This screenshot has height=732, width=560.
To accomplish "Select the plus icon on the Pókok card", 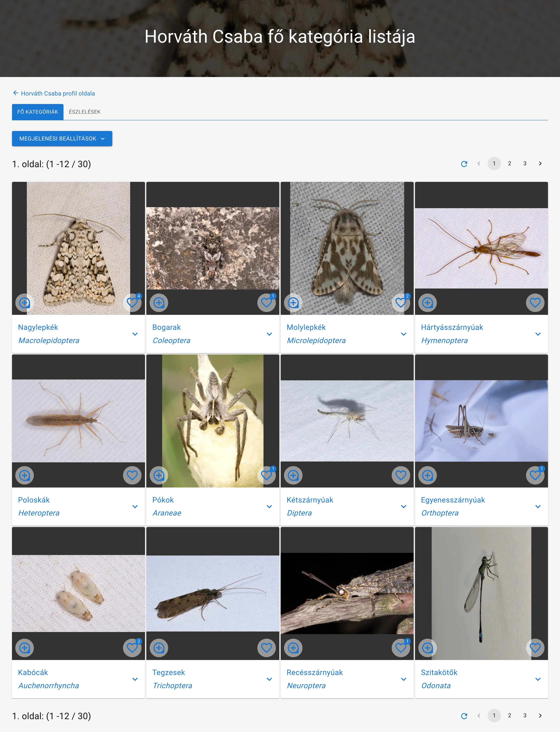I will click(159, 475).
